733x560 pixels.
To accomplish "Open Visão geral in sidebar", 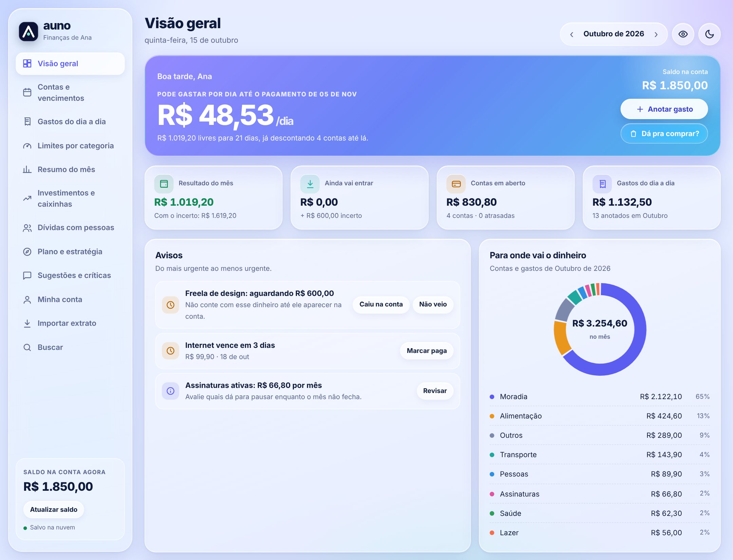I will point(70,63).
